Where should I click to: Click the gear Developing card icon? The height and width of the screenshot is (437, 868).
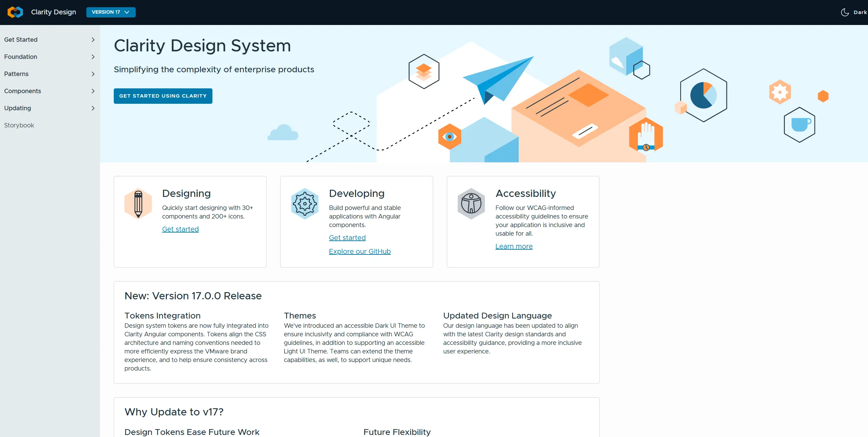coord(305,204)
